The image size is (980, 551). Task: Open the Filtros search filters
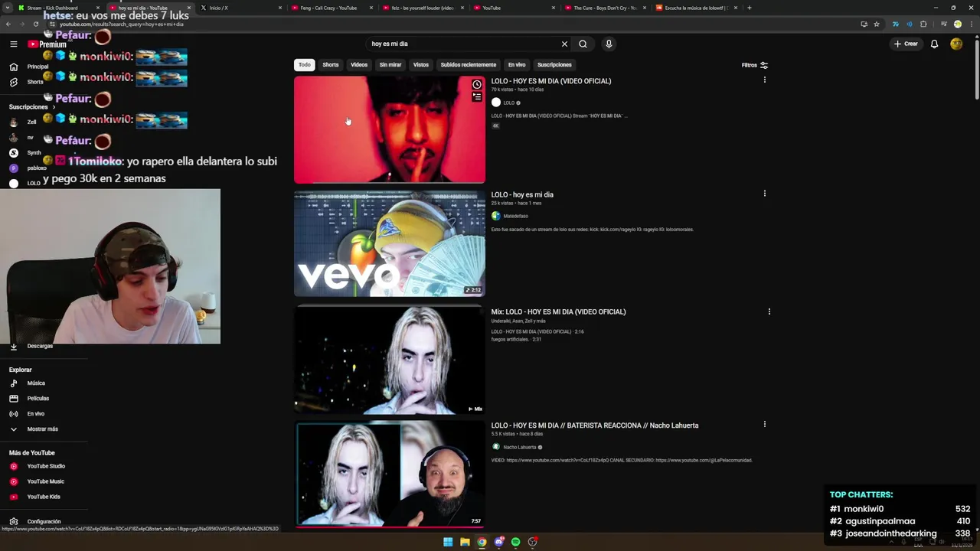(x=755, y=65)
